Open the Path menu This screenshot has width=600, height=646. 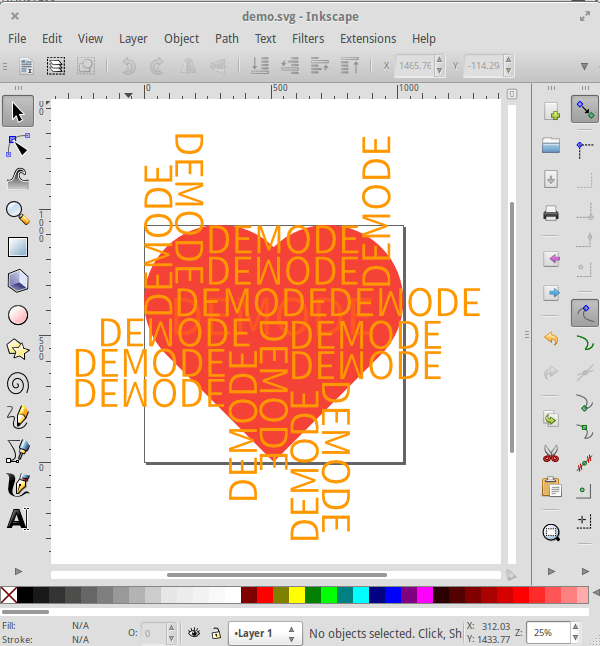(x=227, y=39)
